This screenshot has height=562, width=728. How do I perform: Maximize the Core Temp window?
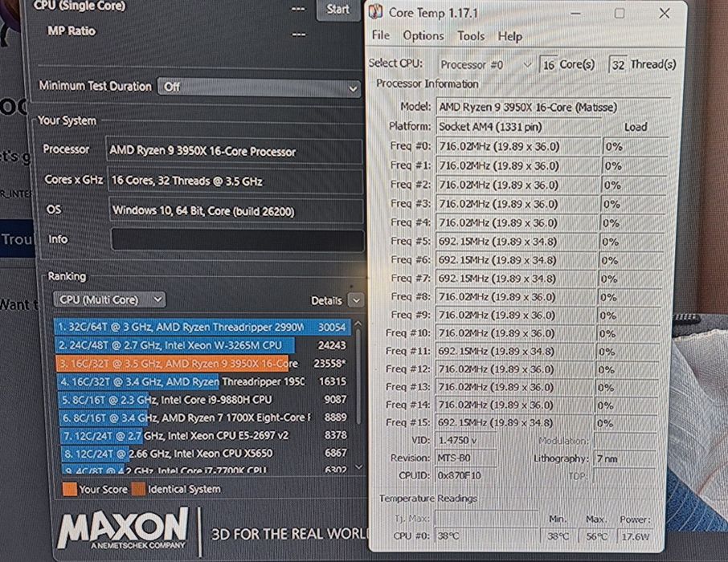coord(620,14)
